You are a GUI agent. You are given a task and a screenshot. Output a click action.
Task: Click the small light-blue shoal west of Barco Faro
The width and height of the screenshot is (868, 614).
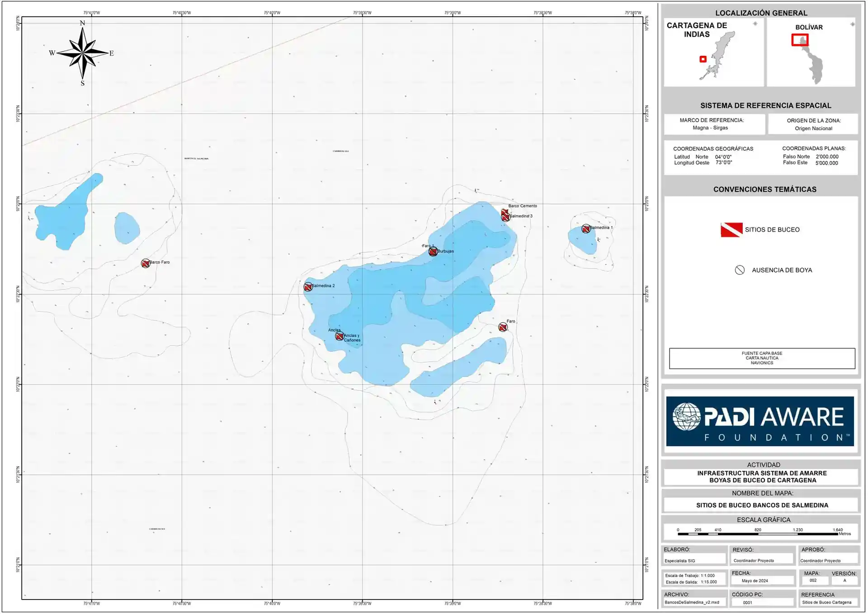coord(127,228)
